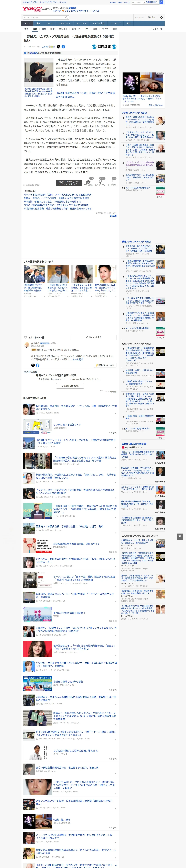This screenshot has width=186, height=868.
Task: Click the Yahoo! JAPAN News logo
Action: (37, 9)
